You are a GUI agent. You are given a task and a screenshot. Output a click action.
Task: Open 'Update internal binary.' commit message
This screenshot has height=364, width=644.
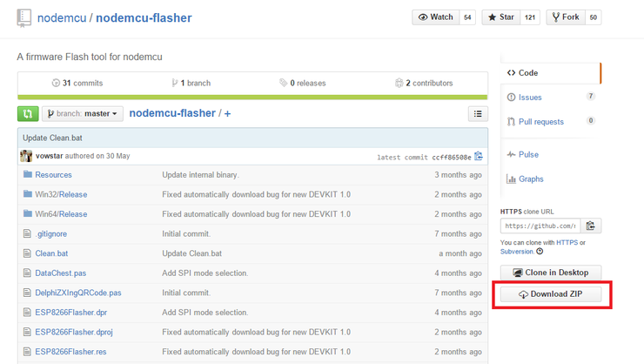coord(200,175)
